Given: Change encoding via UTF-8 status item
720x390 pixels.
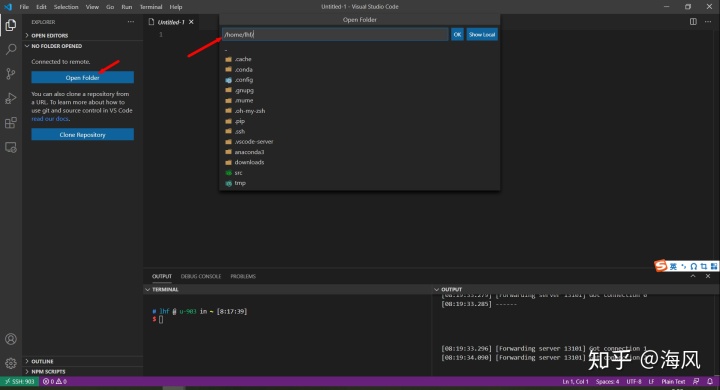Looking at the screenshot, I should (634, 381).
